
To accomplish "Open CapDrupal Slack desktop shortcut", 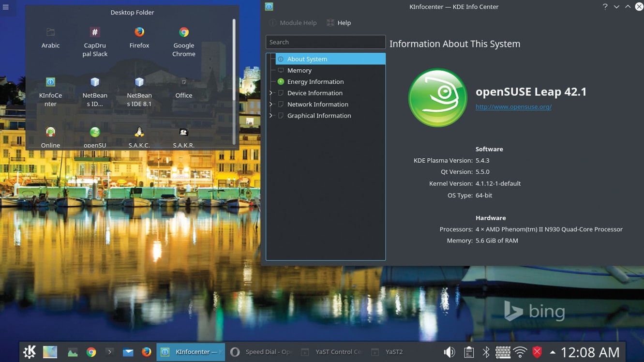I will [95, 32].
